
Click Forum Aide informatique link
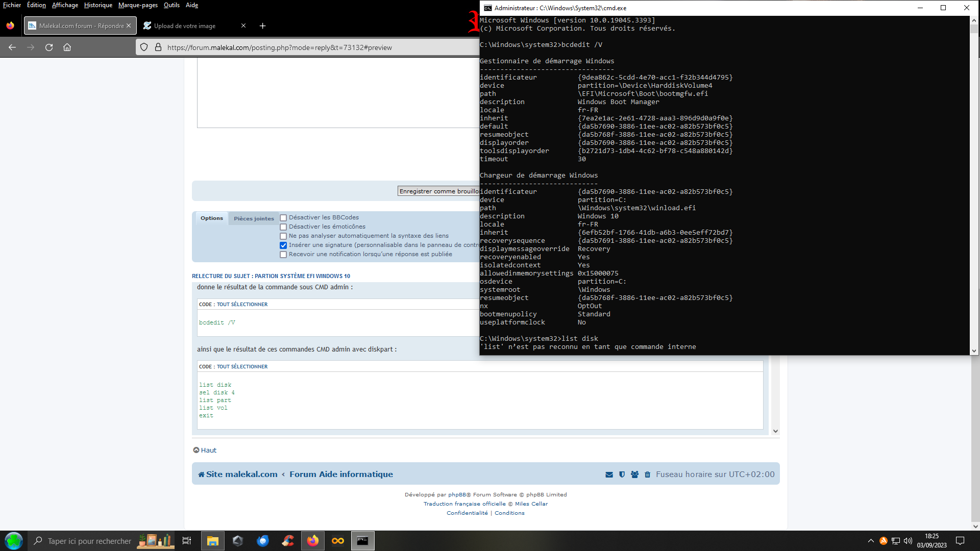point(341,474)
